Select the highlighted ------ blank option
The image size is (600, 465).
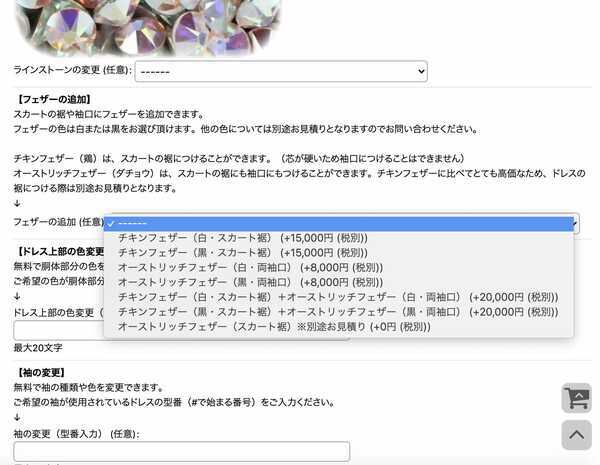339,224
